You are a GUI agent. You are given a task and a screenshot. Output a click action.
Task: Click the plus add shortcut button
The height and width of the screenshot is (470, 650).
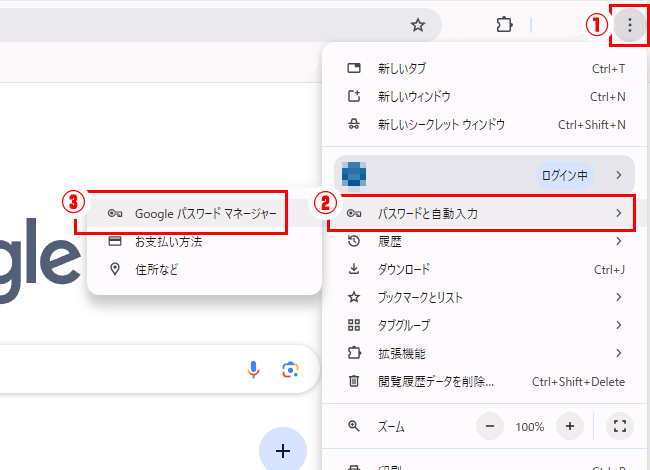(x=283, y=451)
